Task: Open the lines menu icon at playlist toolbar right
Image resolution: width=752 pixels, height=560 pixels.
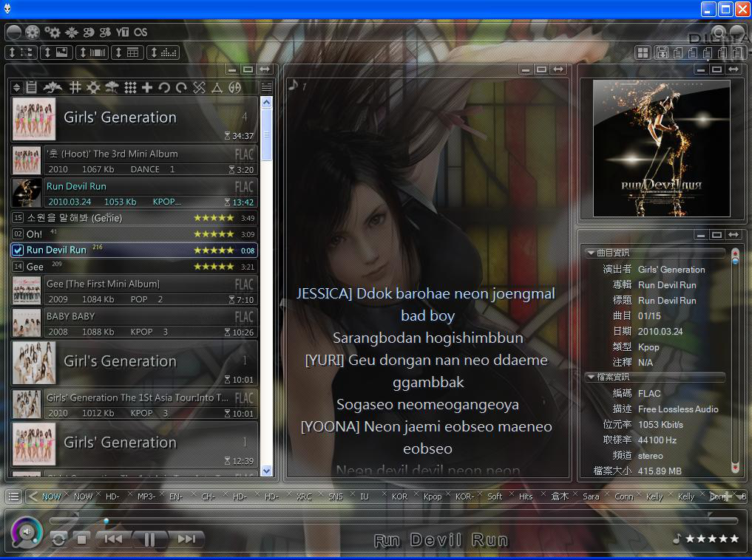Action: coord(266,87)
